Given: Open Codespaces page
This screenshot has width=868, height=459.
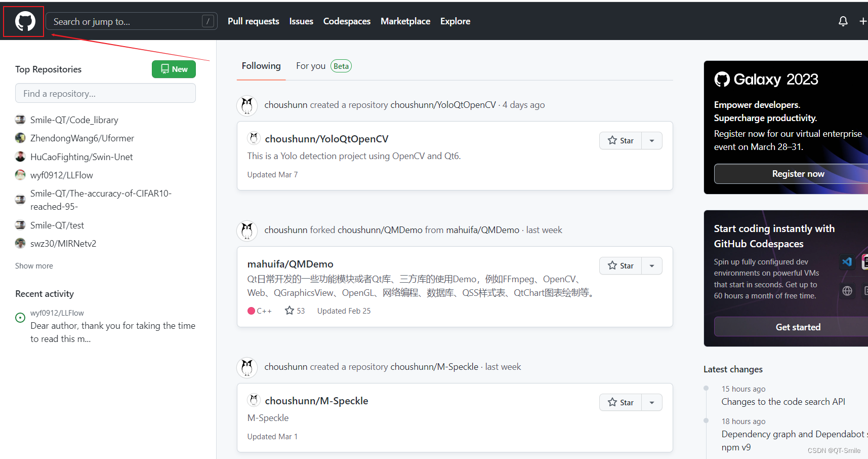Looking at the screenshot, I should coord(347,21).
